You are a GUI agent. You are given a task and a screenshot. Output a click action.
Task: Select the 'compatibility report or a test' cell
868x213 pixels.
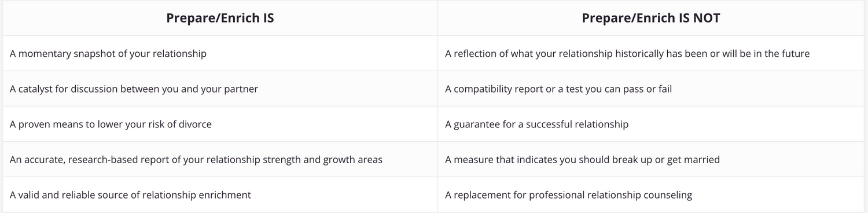(x=652, y=89)
